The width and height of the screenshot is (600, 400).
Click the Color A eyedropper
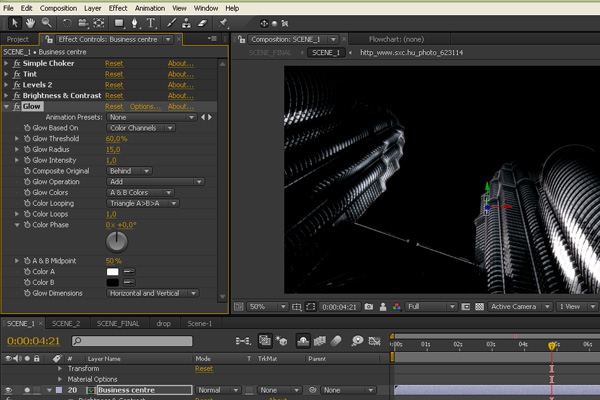(x=129, y=271)
